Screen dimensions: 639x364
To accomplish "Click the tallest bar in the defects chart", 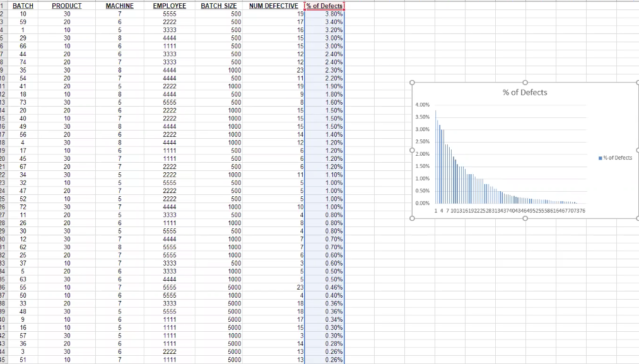I will point(436,157).
